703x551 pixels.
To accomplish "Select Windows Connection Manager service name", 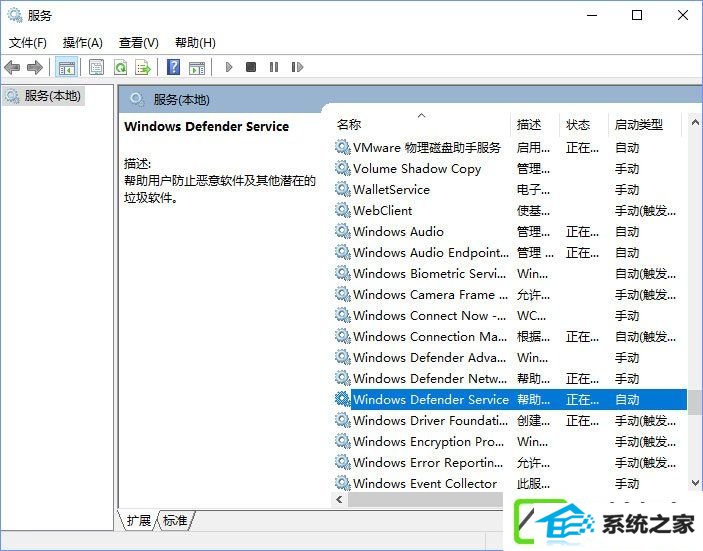I will point(430,336).
